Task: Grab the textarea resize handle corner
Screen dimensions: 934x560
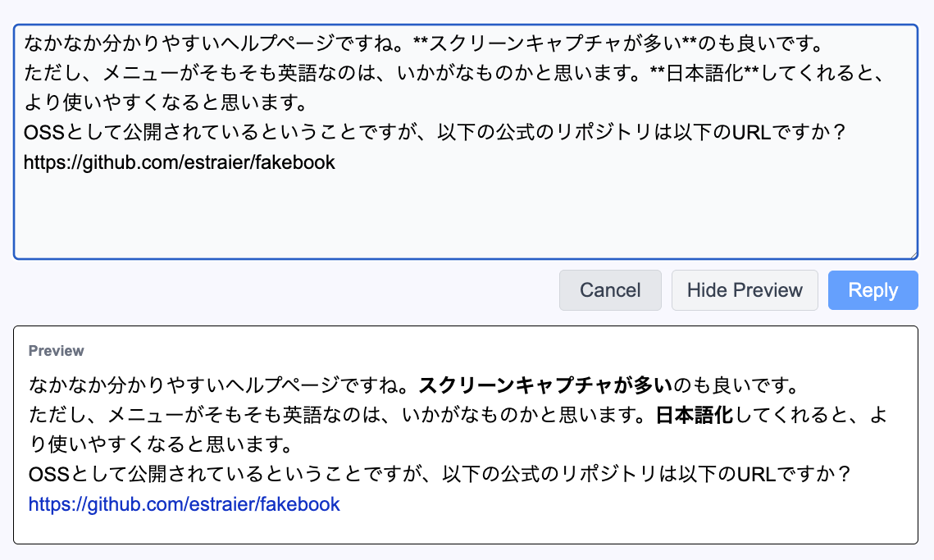Action: point(912,253)
